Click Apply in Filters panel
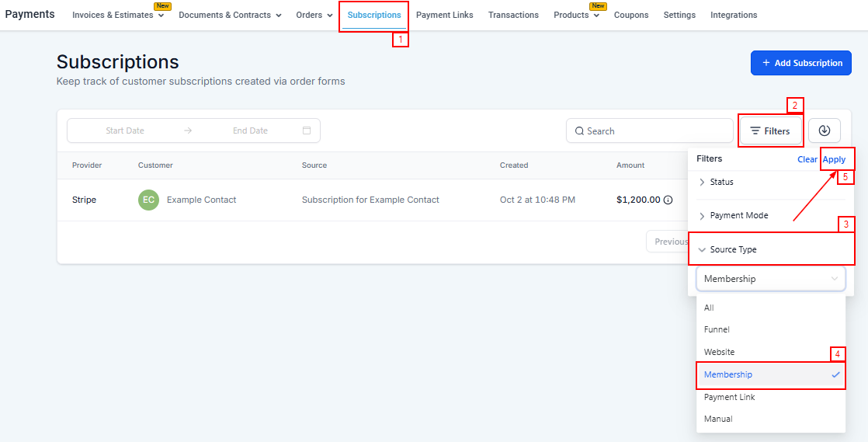The height and width of the screenshot is (442, 868). pyautogui.click(x=834, y=159)
